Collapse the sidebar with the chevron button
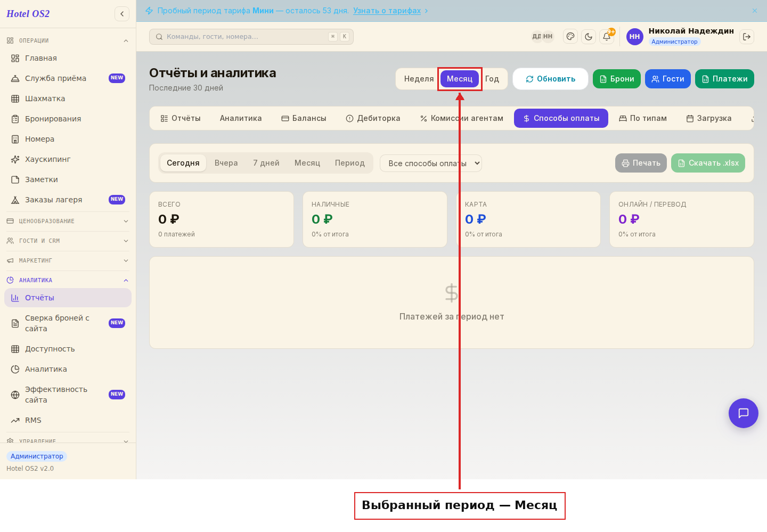Viewport: 767px width, 532px height. coord(122,14)
